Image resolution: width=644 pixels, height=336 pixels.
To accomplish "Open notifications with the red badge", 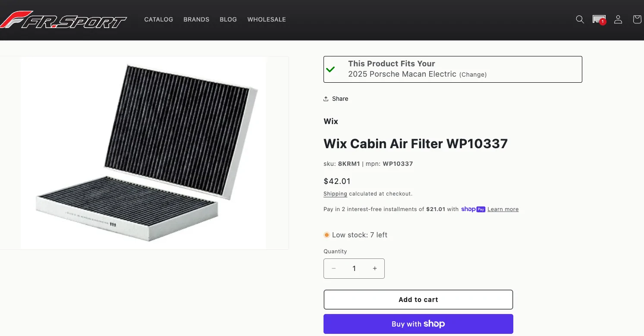I will tap(599, 19).
